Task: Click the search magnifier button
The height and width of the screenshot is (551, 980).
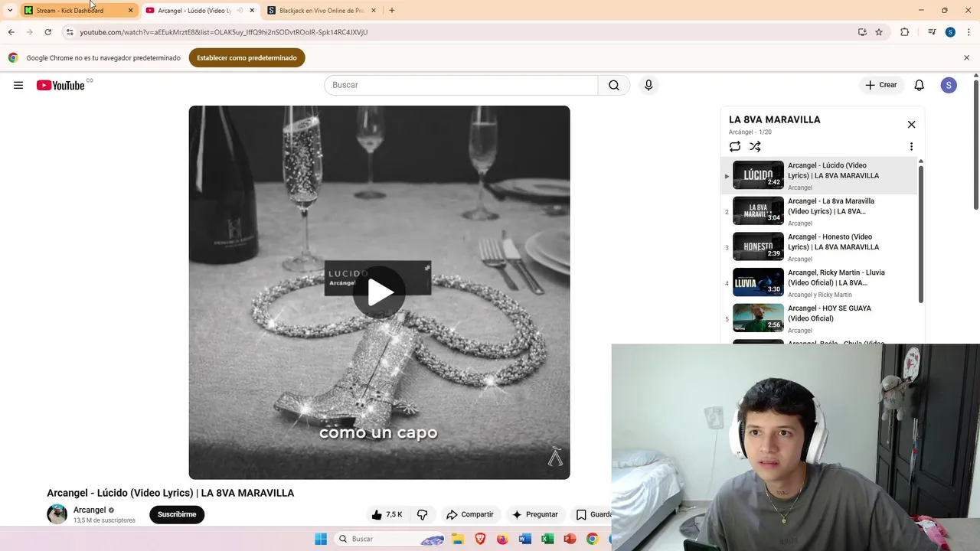Action: [x=614, y=85]
